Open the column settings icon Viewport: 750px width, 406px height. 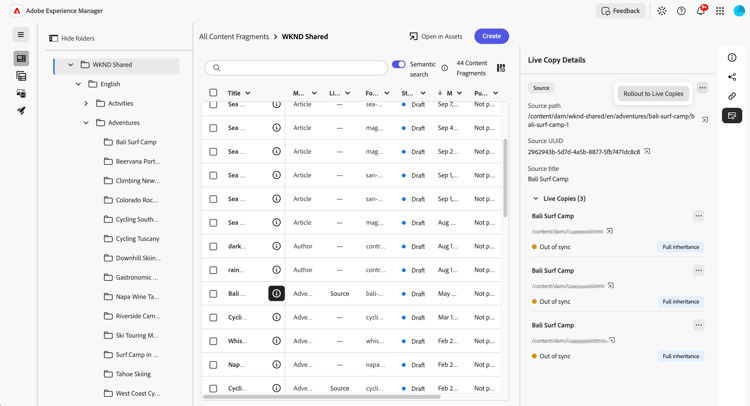(x=501, y=68)
